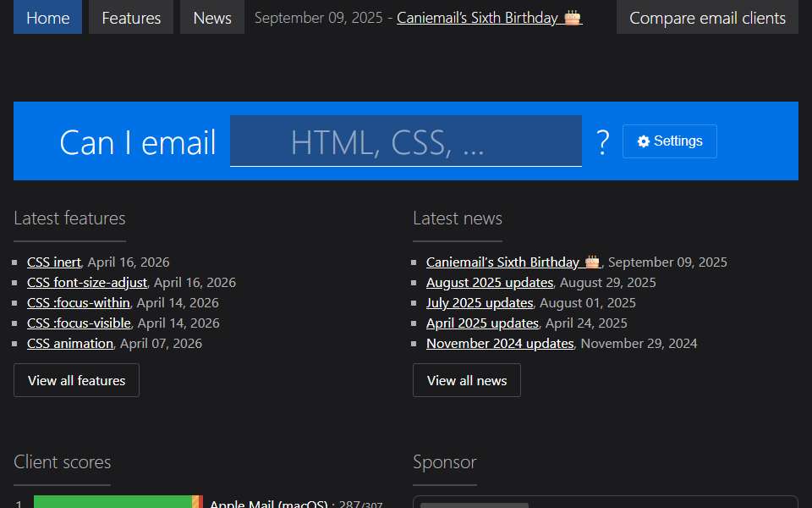The width and height of the screenshot is (812, 508).
Task: Open Compare email clients page
Action: pos(707,17)
